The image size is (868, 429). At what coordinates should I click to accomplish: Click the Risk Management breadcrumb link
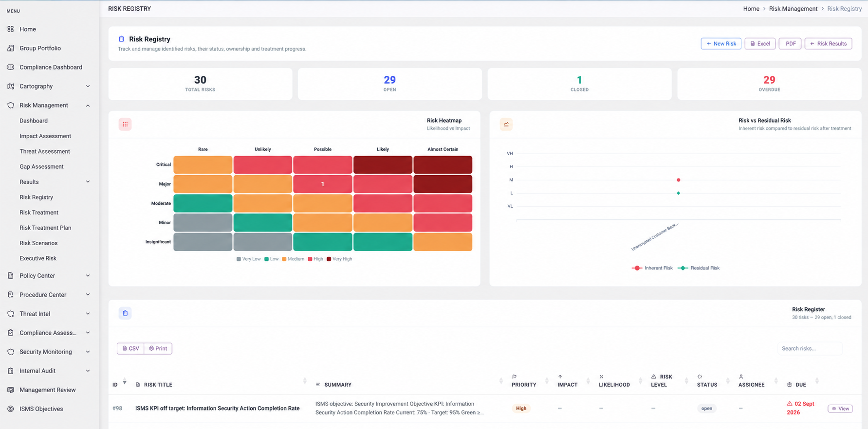793,9
